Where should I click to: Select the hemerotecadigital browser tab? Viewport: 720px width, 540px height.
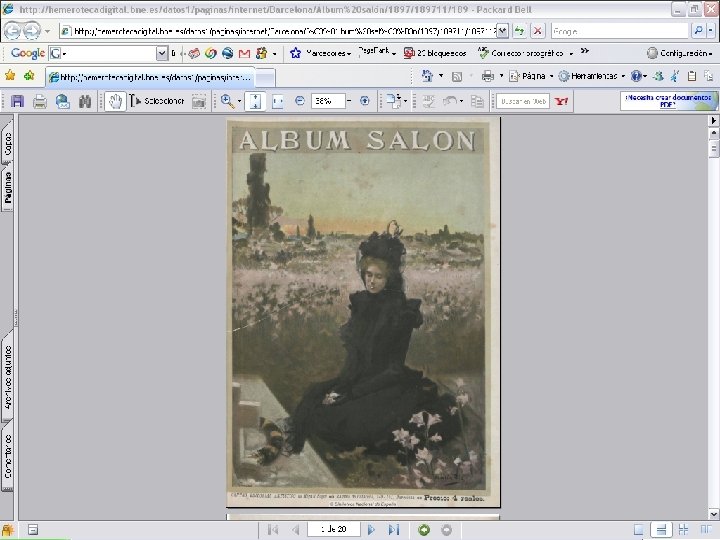point(151,77)
